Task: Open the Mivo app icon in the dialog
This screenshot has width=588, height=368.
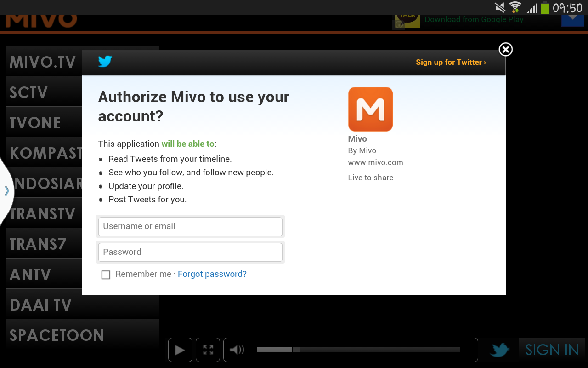Action: click(370, 109)
